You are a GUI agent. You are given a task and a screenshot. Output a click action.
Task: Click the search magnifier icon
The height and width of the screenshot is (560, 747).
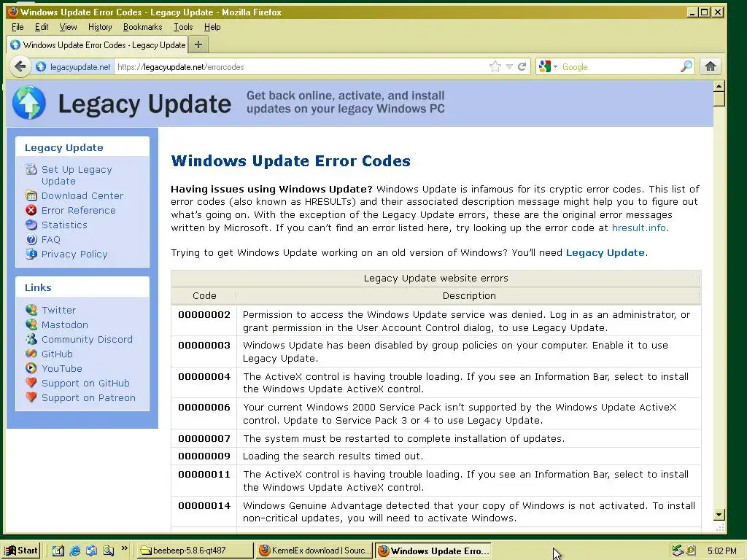686,66
